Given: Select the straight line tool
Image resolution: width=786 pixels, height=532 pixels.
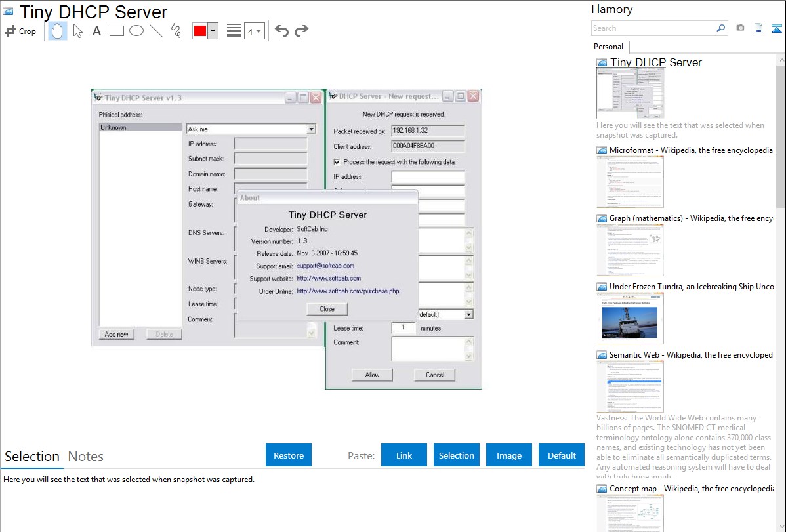Looking at the screenshot, I should [x=156, y=31].
